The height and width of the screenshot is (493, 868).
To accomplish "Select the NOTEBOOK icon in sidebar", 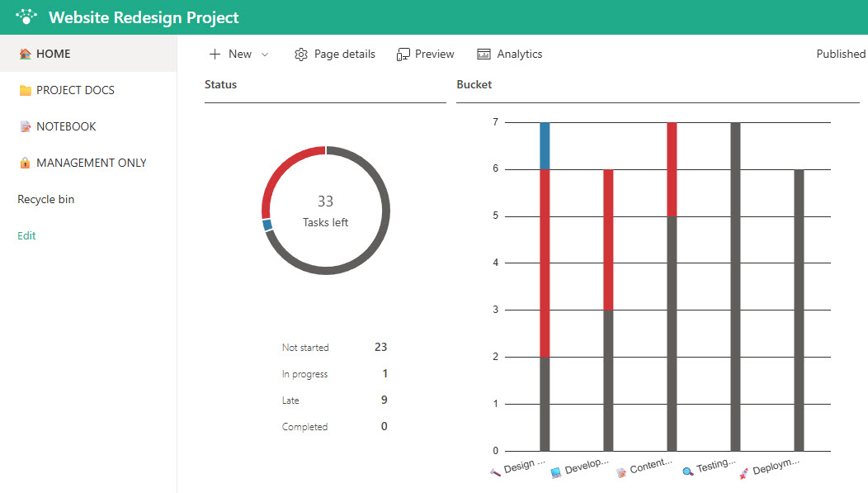I will (x=24, y=126).
